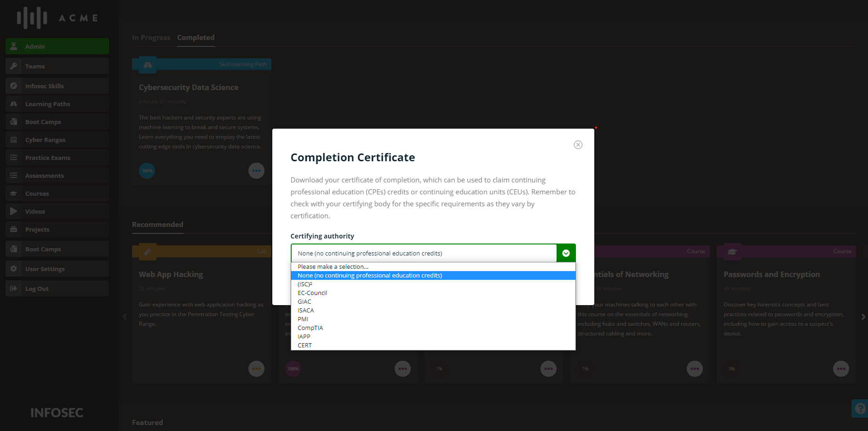Open the Practice Exams sidebar link
868x431 pixels.
(x=48, y=158)
